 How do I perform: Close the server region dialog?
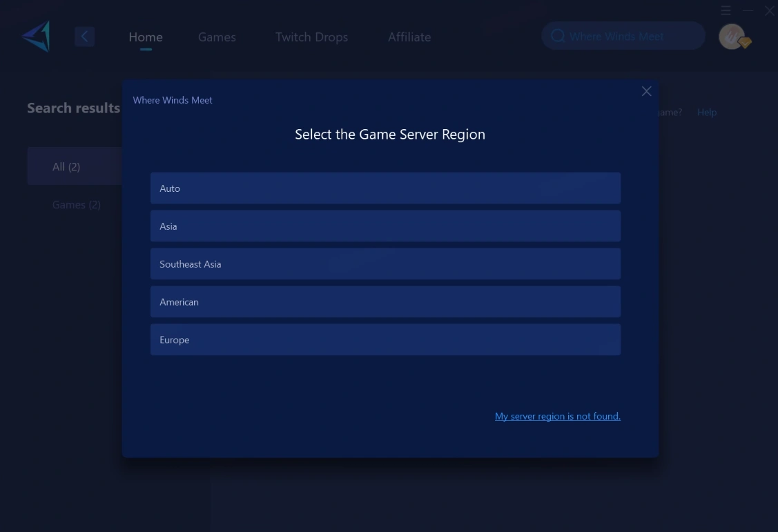pyautogui.click(x=646, y=91)
